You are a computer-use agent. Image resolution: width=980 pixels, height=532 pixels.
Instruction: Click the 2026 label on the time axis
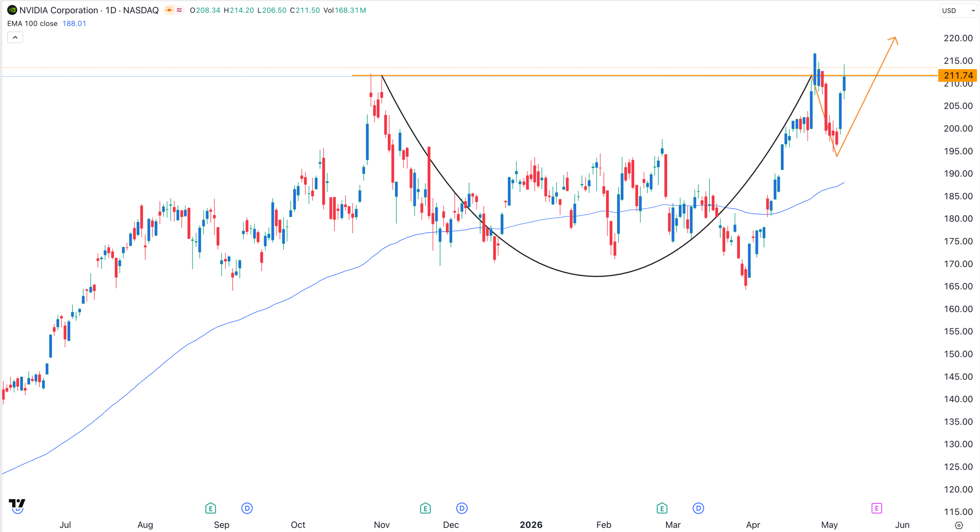[531, 525]
